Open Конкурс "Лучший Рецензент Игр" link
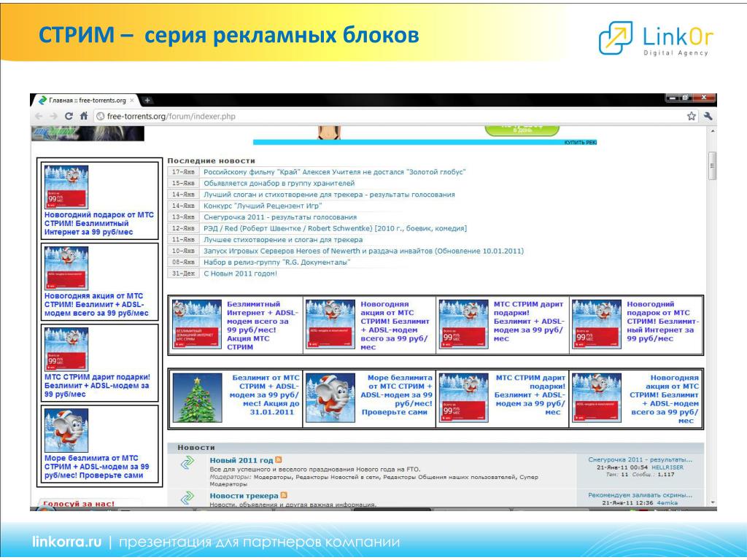This screenshot has height=560, width=747. point(263,206)
